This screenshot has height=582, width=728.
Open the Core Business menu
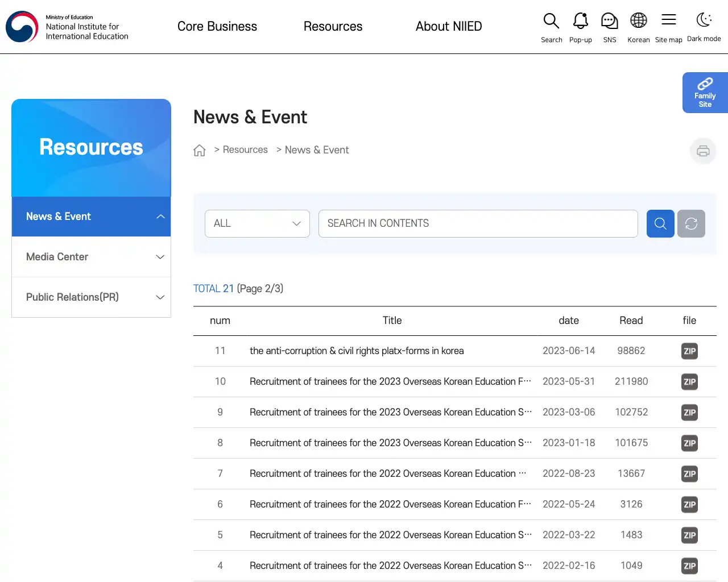click(217, 27)
